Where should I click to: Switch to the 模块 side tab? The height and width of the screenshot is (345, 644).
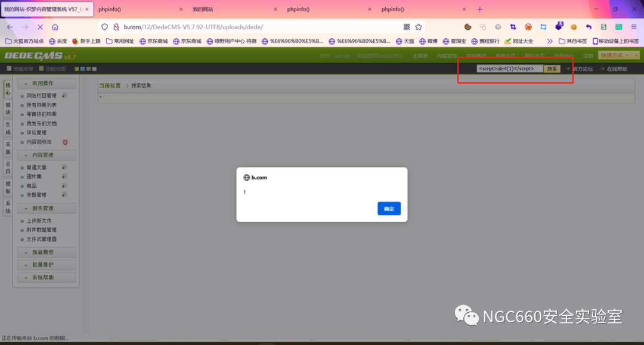click(x=8, y=108)
